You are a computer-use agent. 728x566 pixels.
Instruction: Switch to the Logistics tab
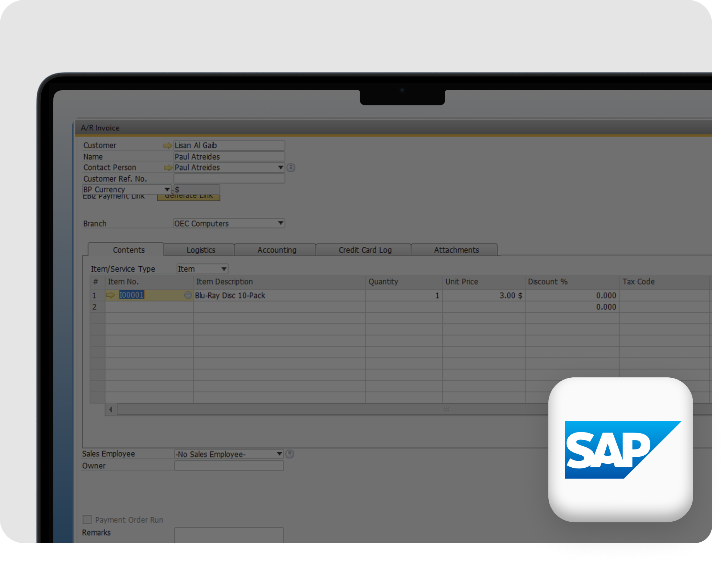pyautogui.click(x=201, y=250)
